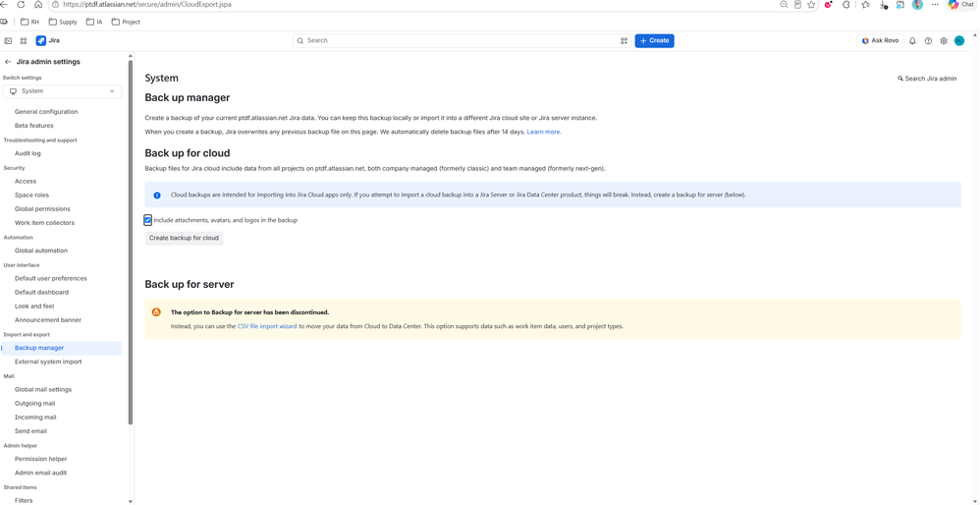Click the blue Jira logo
Viewport: 980px width, 505px height.
tap(41, 40)
